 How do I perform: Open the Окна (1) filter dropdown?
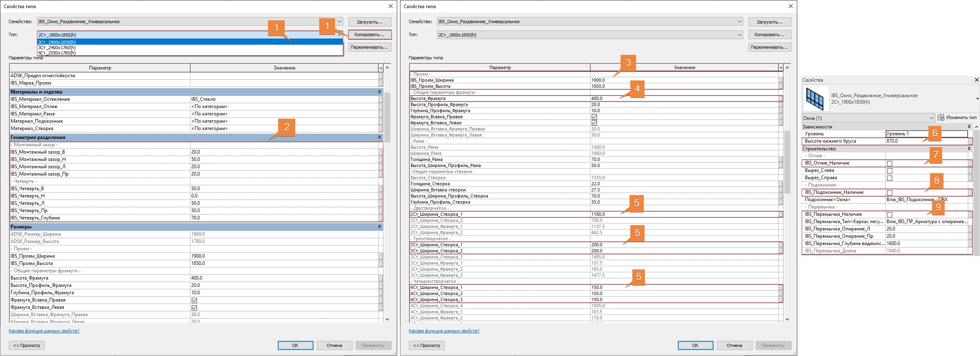932,118
